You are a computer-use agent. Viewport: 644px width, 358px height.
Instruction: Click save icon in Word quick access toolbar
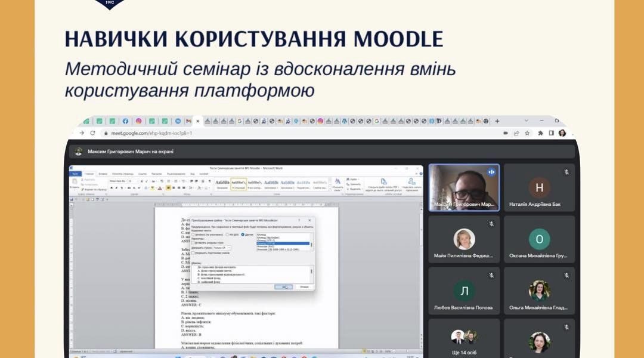click(72, 199)
